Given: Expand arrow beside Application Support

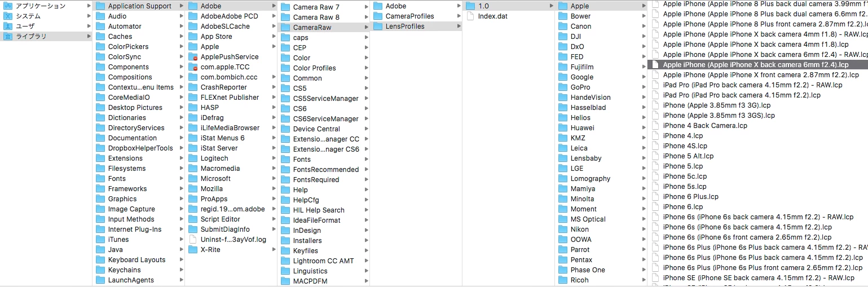Looking at the screenshot, I should [182, 6].
